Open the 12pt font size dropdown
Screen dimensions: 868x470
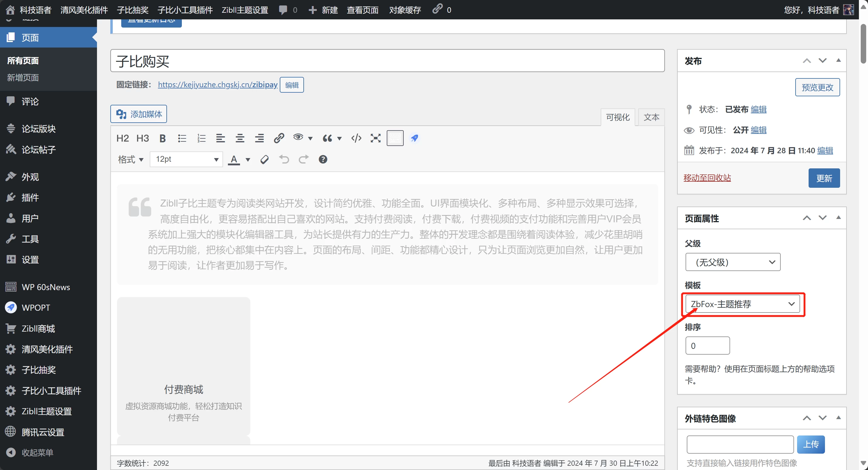tap(186, 159)
